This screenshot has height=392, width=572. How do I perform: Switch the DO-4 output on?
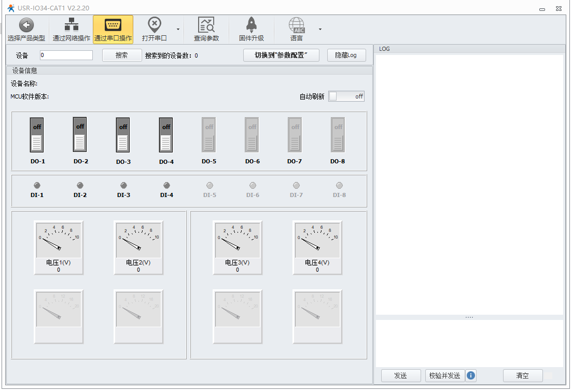click(166, 135)
